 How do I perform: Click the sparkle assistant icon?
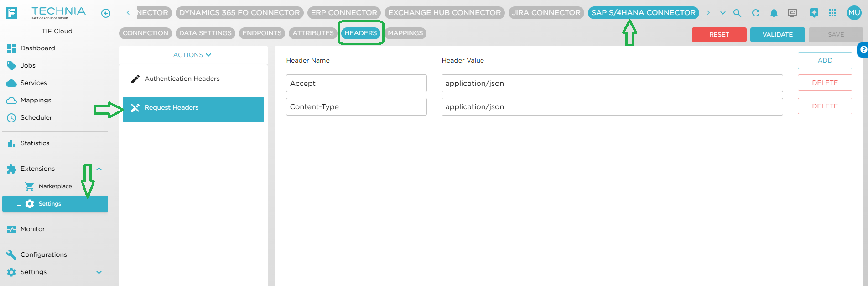point(814,13)
